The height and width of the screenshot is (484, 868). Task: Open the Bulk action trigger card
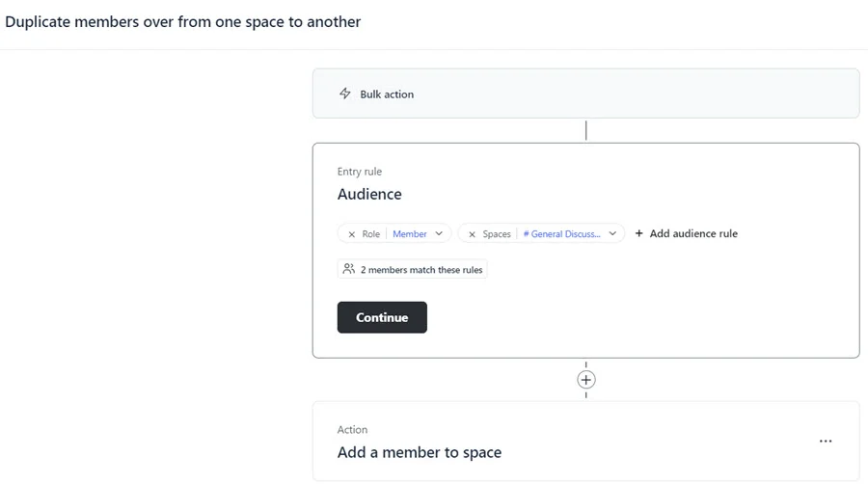(x=585, y=94)
